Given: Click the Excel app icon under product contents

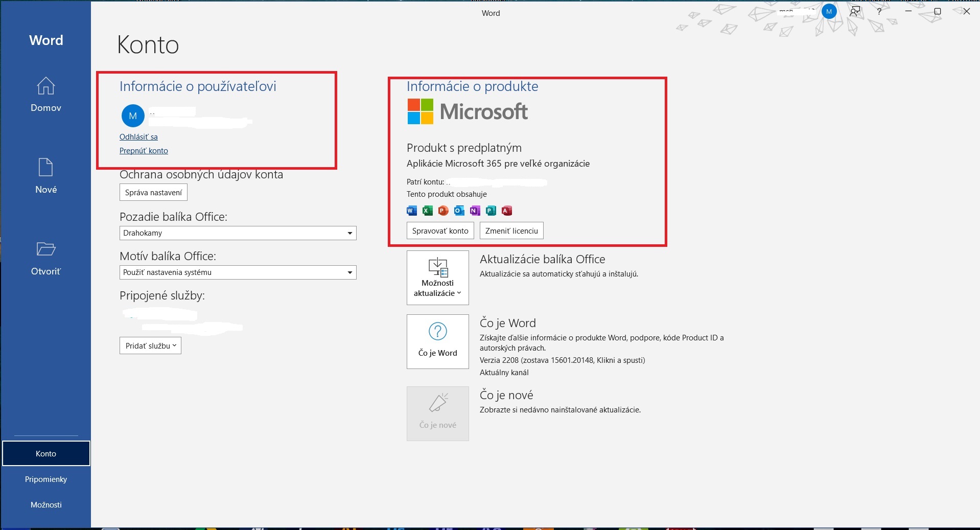Looking at the screenshot, I should [428, 211].
